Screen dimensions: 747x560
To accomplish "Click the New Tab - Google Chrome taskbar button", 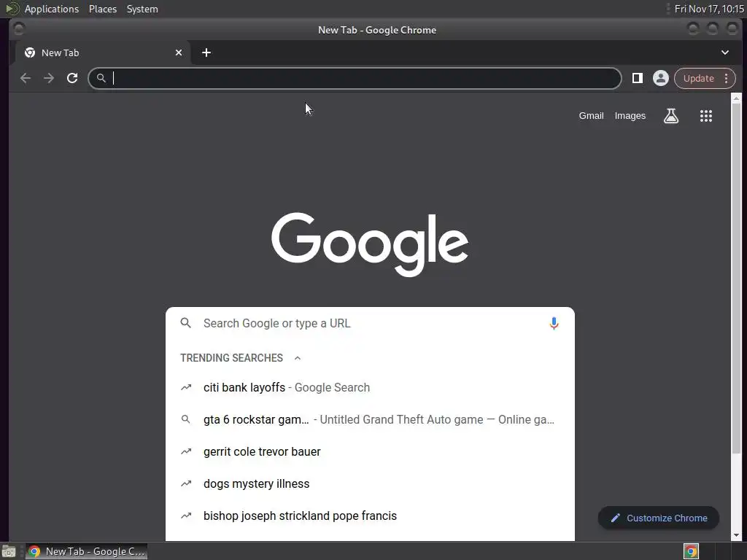I will point(86,551).
